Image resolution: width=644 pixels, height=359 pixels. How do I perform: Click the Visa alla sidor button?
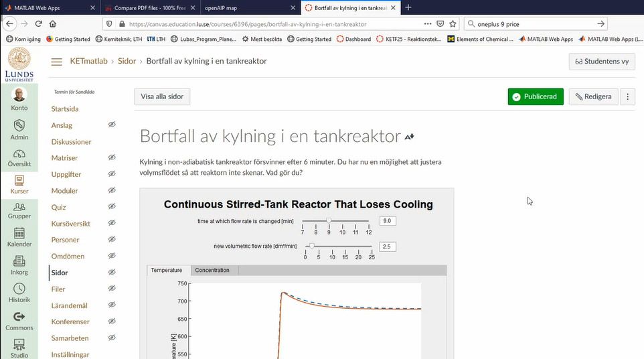click(x=162, y=96)
